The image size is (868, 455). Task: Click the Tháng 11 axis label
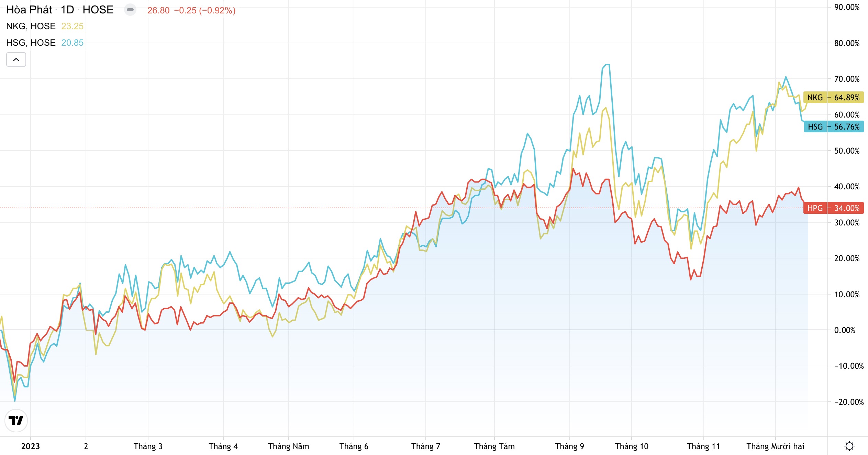pos(703,446)
